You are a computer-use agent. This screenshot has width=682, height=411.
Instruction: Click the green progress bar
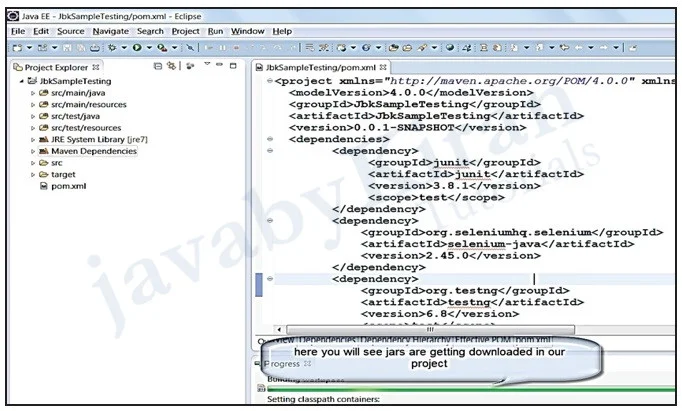[x=471, y=389]
